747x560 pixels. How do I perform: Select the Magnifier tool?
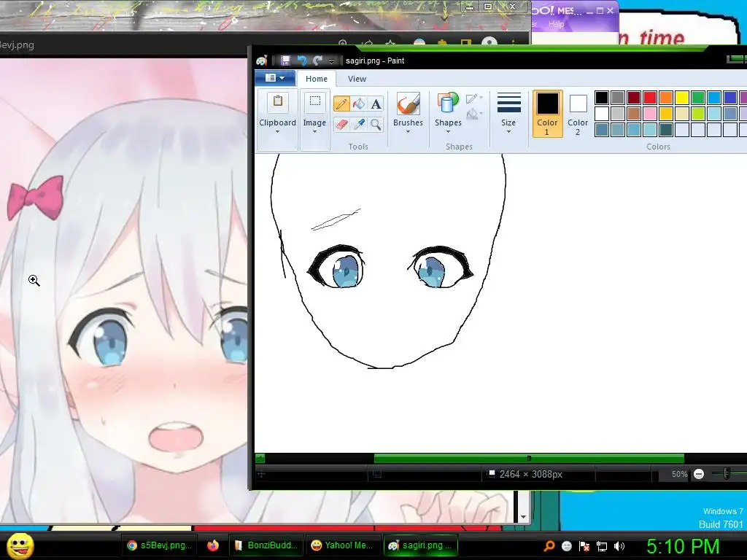[376, 124]
